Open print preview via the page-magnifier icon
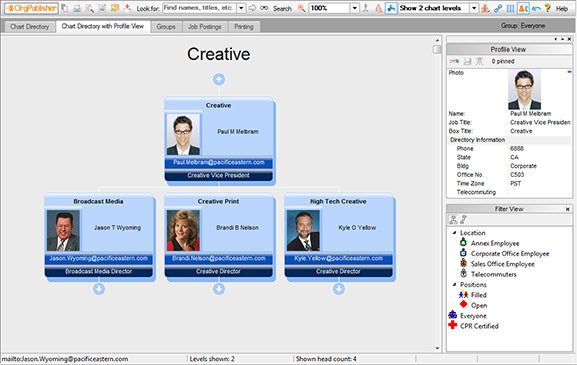This screenshot has height=365, width=577. [89, 8]
